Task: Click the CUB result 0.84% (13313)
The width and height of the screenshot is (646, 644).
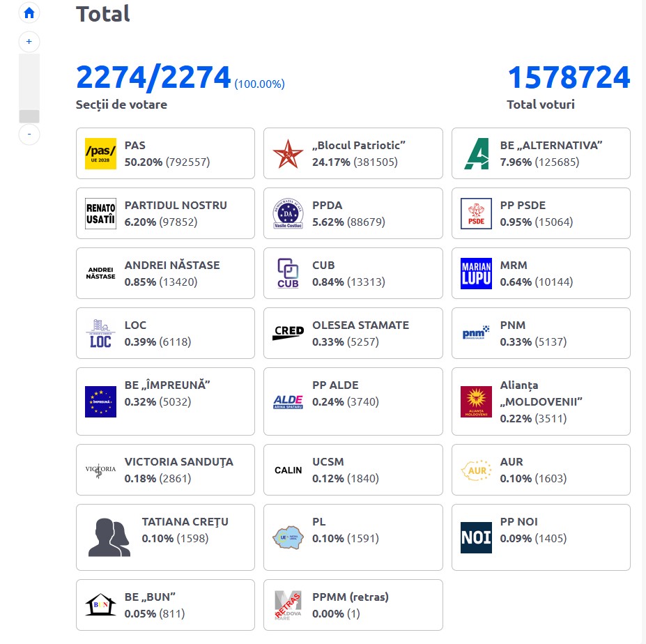Action: 348,282
